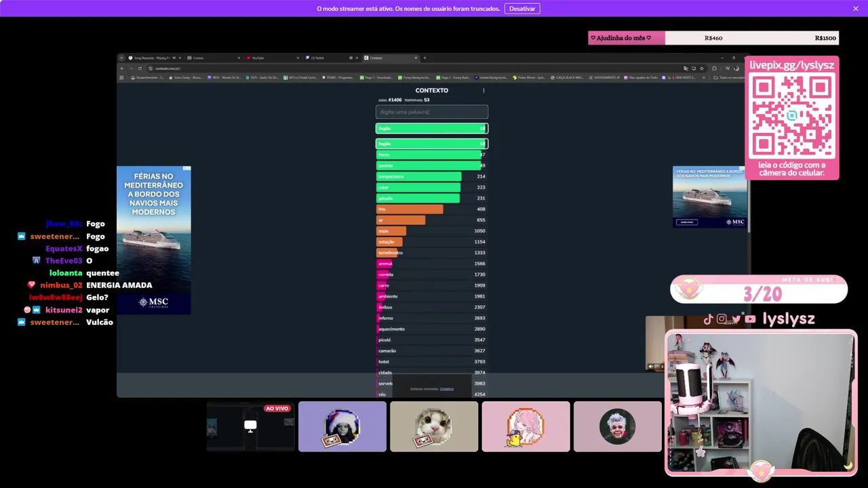Select the 'animal' guess row
868x488 pixels.
point(432,264)
